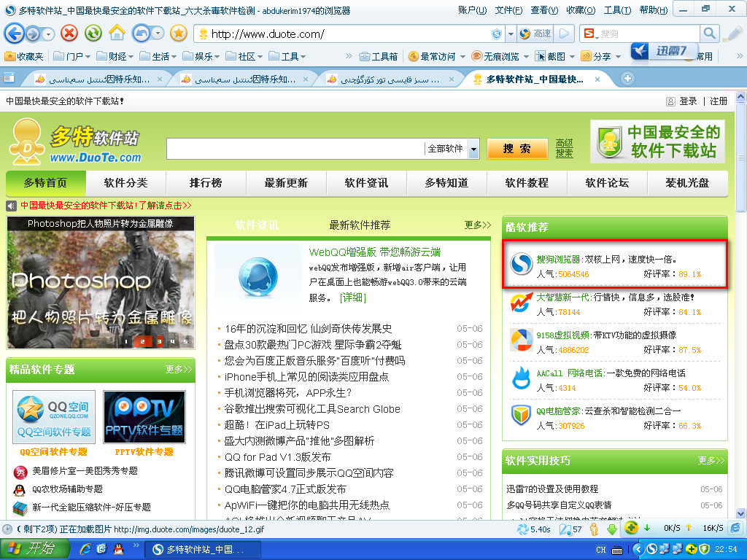The image size is (747, 560).
Task: Toggle the speaker icon beside red notice
Action: click(x=11, y=206)
